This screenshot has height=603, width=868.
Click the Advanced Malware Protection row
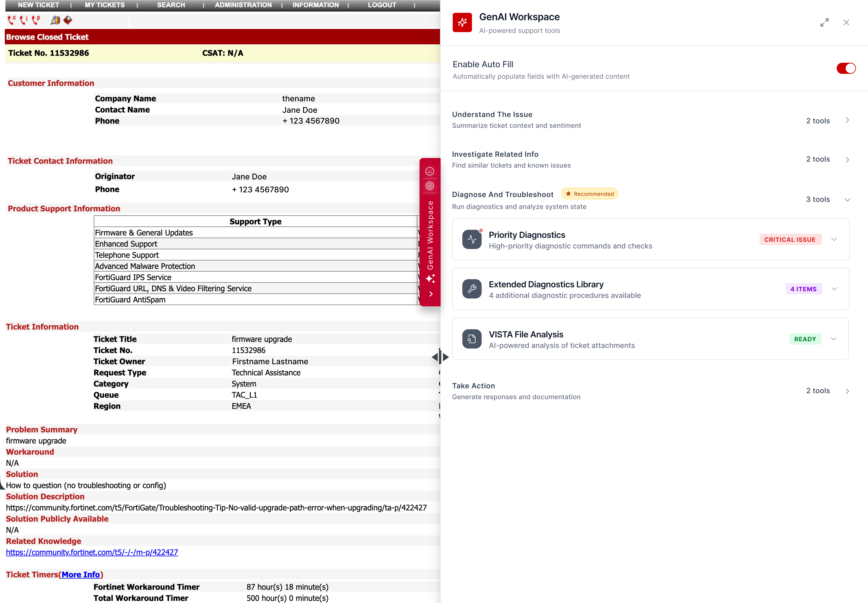point(255,266)
